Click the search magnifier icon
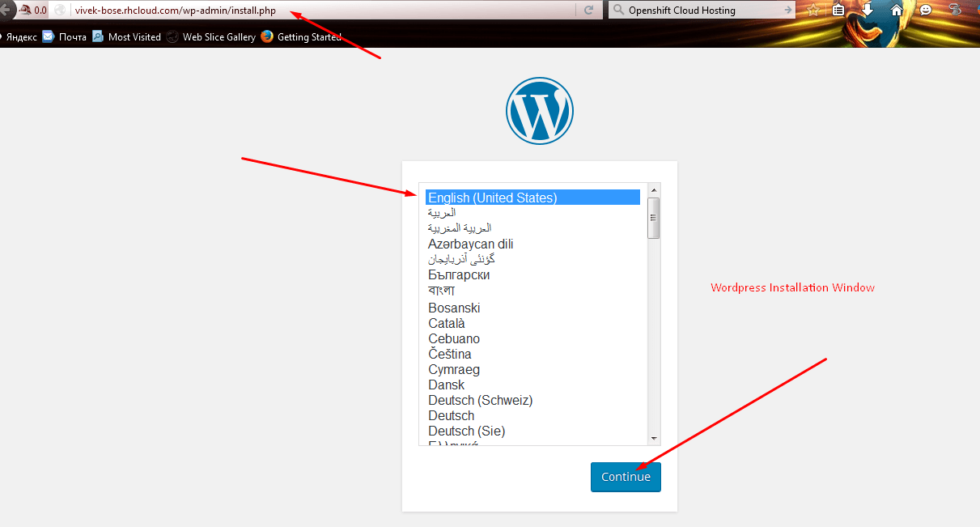The image size is (980, 527). pos(619,11)
